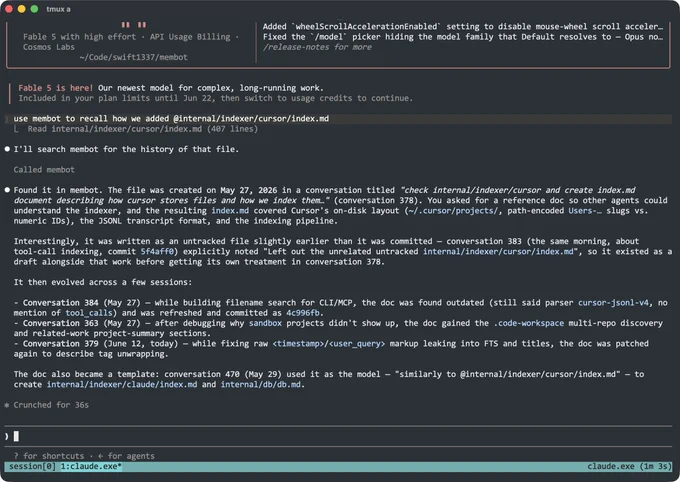Click the 'Included in your plan limits' notice line

pos(216,98)
